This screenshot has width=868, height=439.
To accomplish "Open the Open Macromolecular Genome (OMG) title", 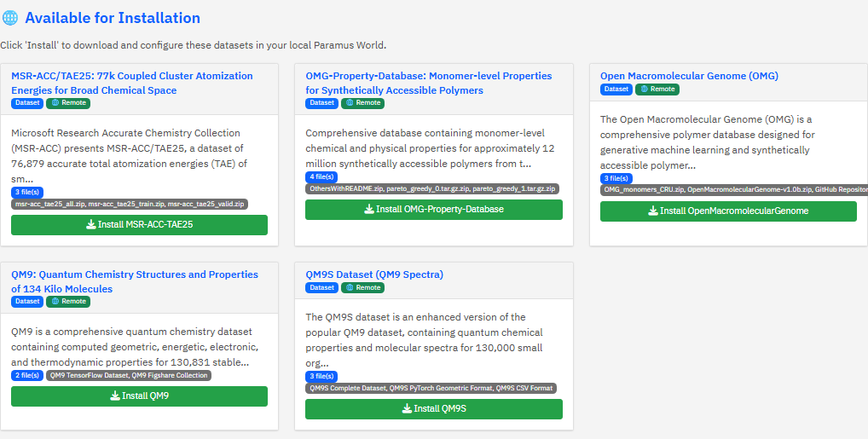I will click(689, 76).
